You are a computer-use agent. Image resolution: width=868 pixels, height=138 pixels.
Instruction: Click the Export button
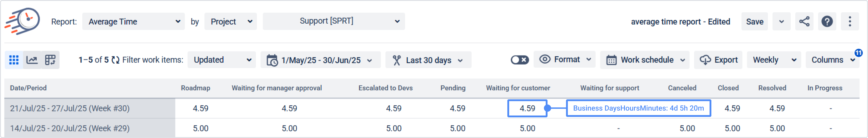coord(718,60)
